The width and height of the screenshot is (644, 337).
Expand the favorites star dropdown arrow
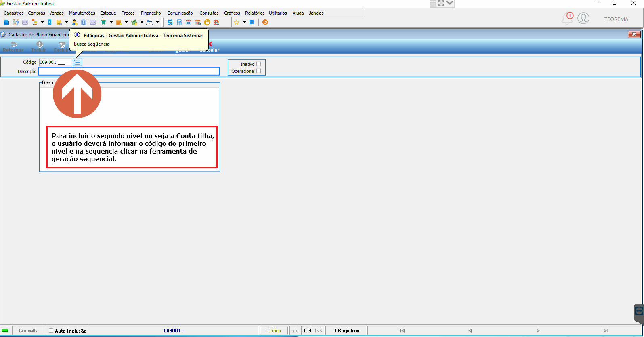click(244, 22)
